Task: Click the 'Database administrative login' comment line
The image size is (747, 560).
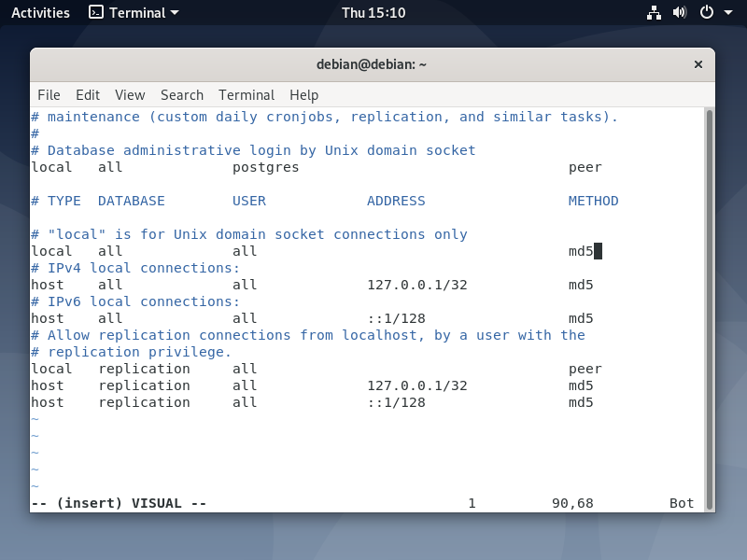Action: [253, 150]
